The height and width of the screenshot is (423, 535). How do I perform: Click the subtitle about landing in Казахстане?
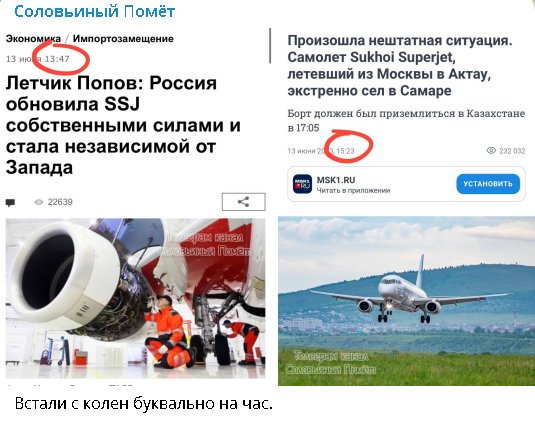[406, 120]
